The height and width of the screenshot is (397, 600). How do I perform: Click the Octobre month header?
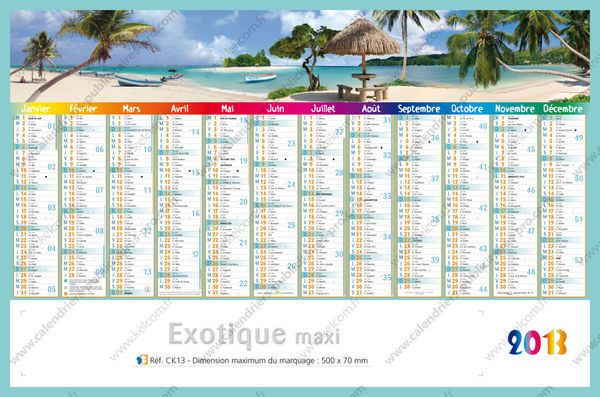pyautogui.click(x=467, y=109)
